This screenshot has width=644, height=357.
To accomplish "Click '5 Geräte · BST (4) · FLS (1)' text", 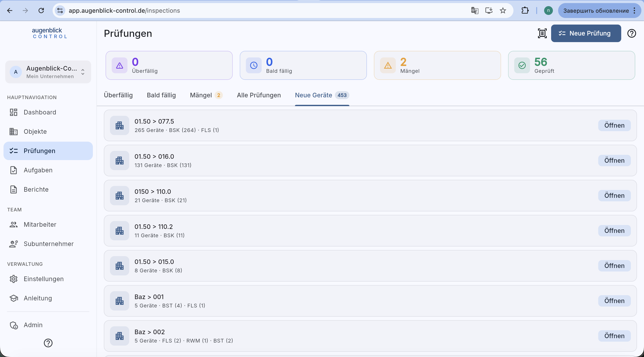I will click(x=170, y=305).
